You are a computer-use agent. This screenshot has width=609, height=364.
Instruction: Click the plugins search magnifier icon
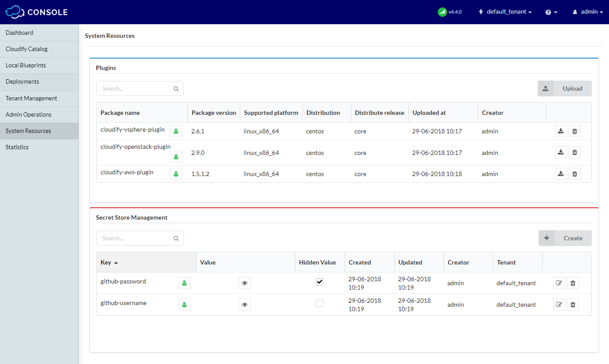[176, 88]
